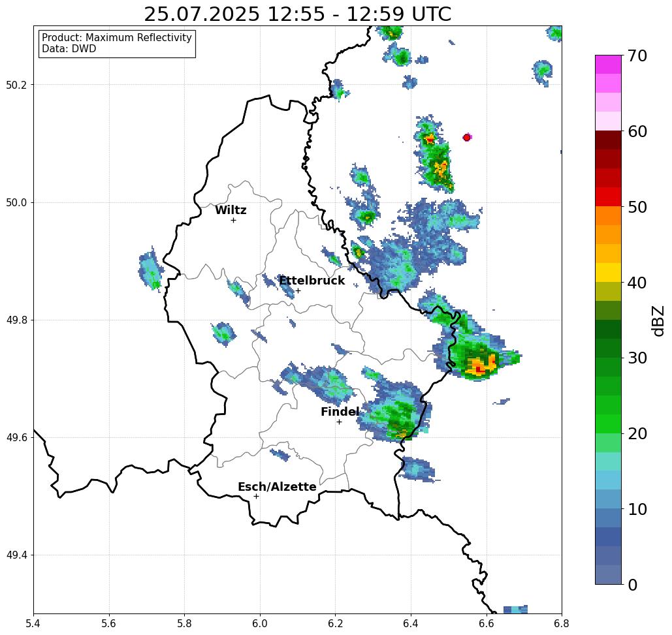Viewport: 672px width, 635px height.
Task: Select the Esch/Alzette city label
Action: coord(278,487)
